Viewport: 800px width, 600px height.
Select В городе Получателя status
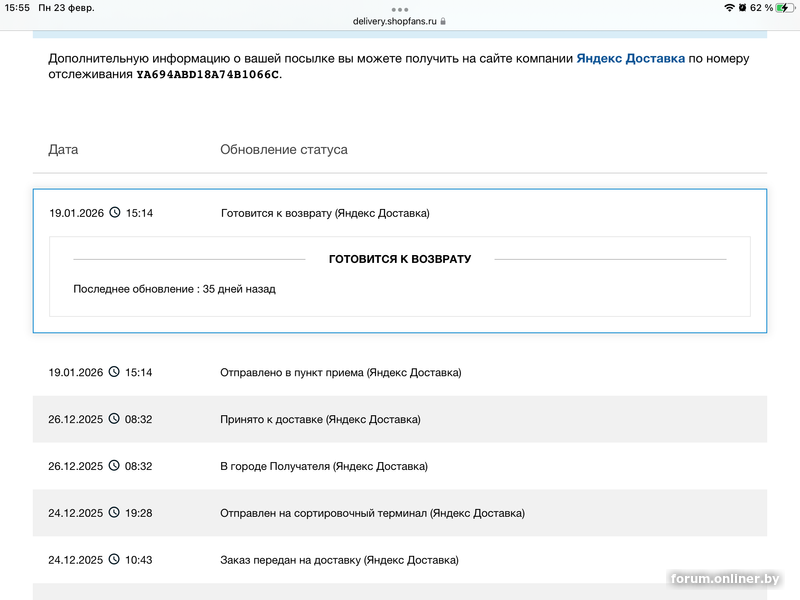click(324, 466)
